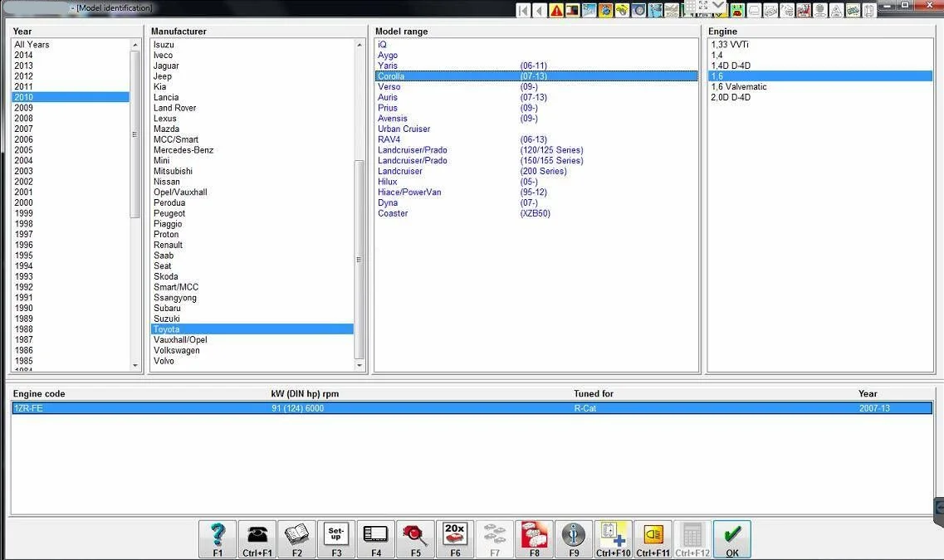Confirm selection with the OK button
Screen dimensions: 944x560
pos(731,538)
